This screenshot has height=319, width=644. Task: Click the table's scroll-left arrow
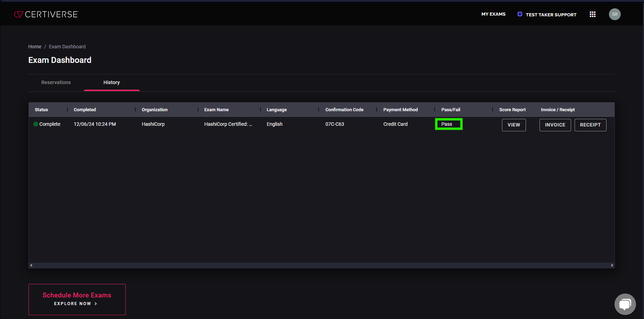coord(31,265)
